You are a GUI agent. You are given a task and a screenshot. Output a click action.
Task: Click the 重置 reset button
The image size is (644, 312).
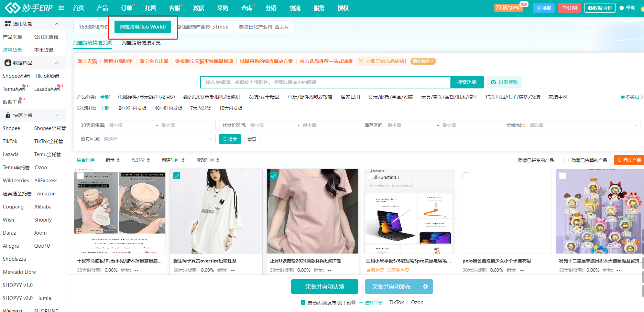(x=252, y=139)
